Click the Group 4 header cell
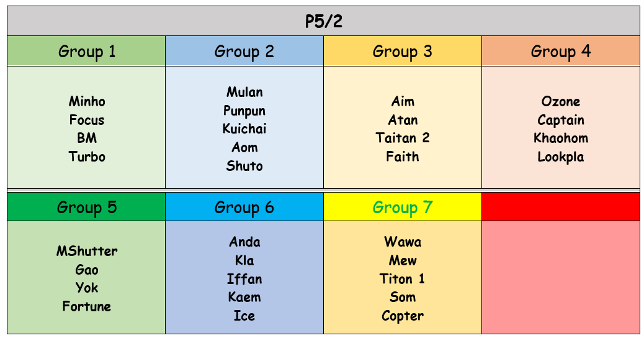This screenshot has height=338, width=644. tap(560, 51)
